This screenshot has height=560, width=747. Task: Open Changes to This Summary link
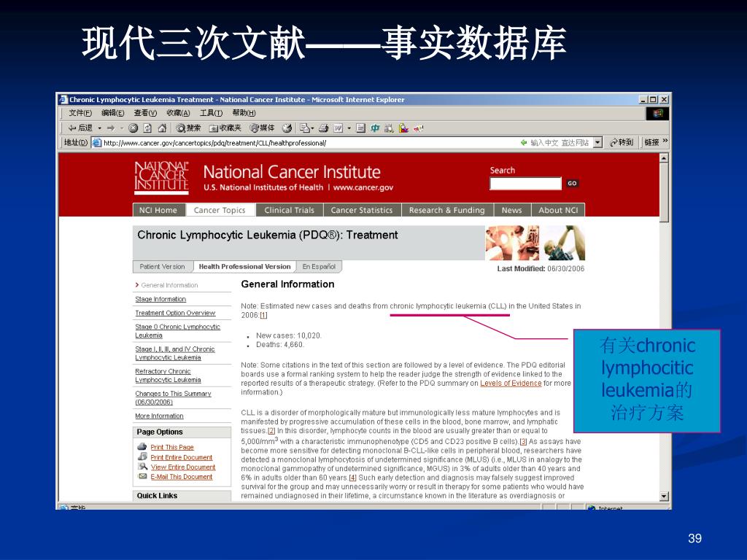tap(173, 397)
